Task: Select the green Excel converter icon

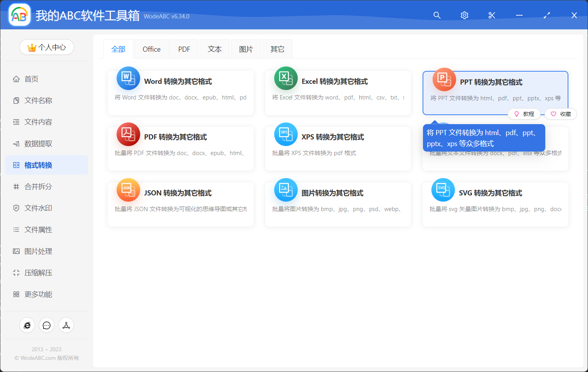Action: [286, 78]
